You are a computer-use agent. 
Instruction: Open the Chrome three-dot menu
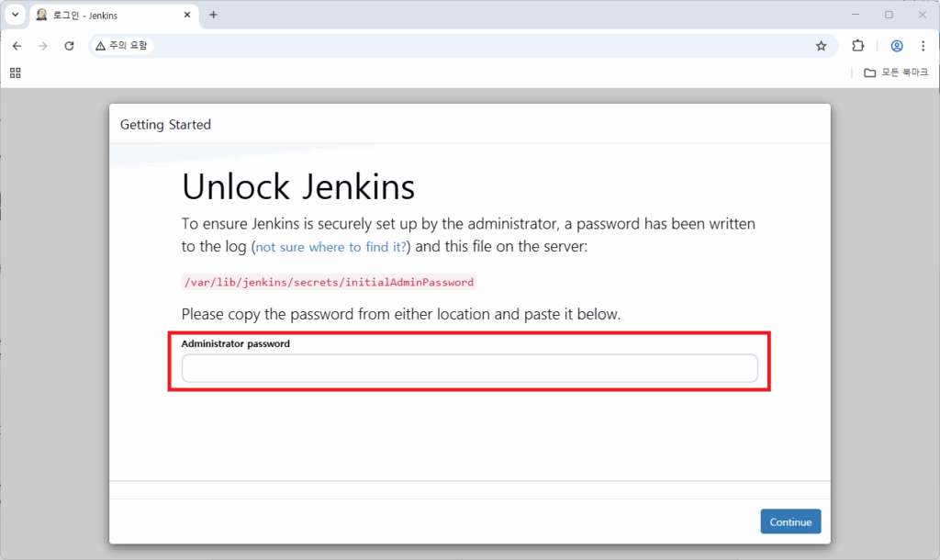tap(923, 46)
